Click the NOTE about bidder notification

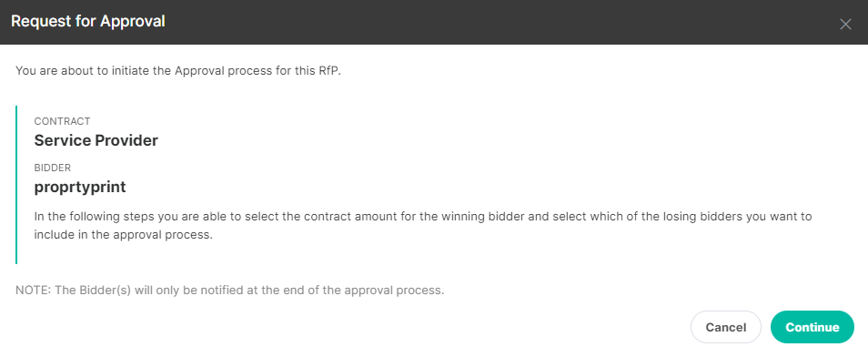229,291
